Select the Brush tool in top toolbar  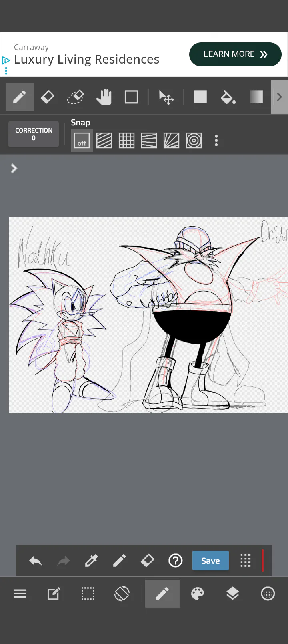tap(20, 97)
